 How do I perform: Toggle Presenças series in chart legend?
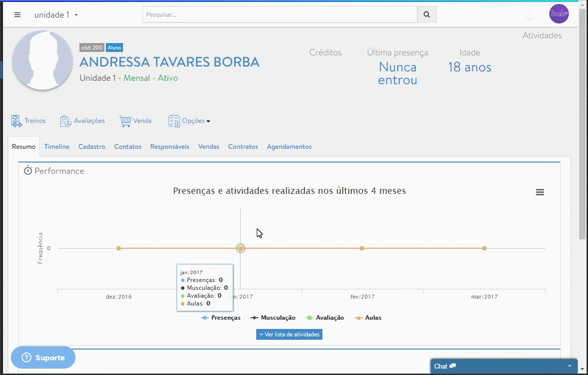coord(221,318)
